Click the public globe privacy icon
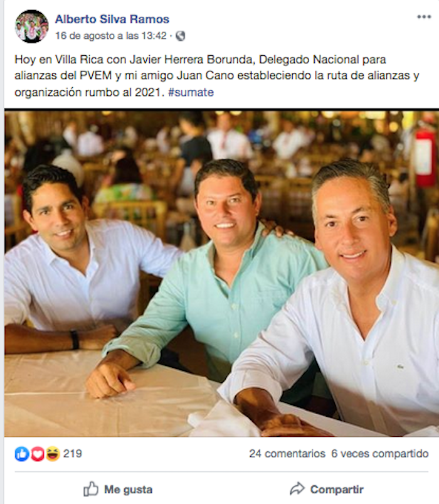439x504 pixels. pos(181,36)
